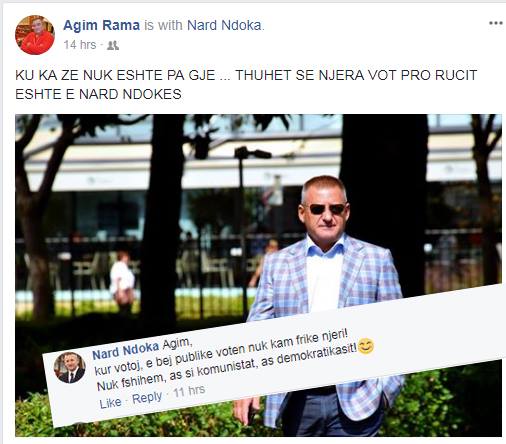
Task: Click the 11 hrs comment timestamp
Action: point(189,391)
